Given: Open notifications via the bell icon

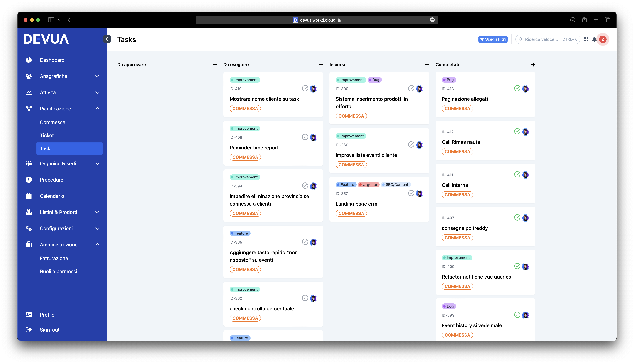Looking at the screenshot, I should [x=594, y=39].
